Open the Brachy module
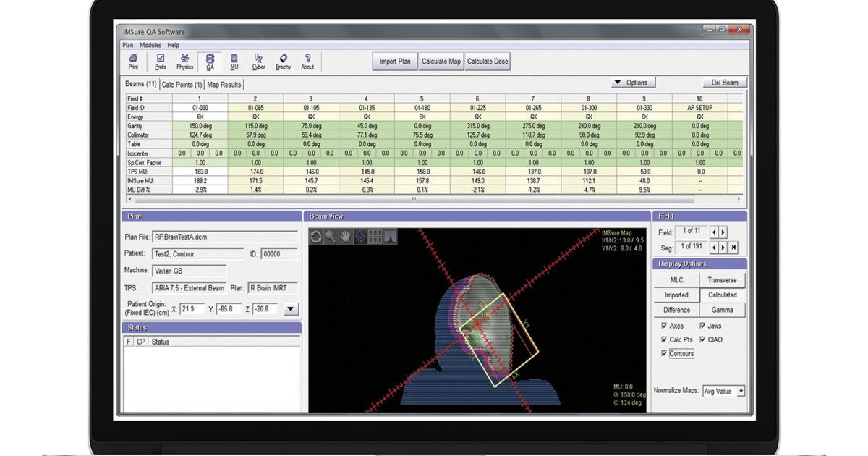This screenshot has width=868, height=456. pos(283,59)
